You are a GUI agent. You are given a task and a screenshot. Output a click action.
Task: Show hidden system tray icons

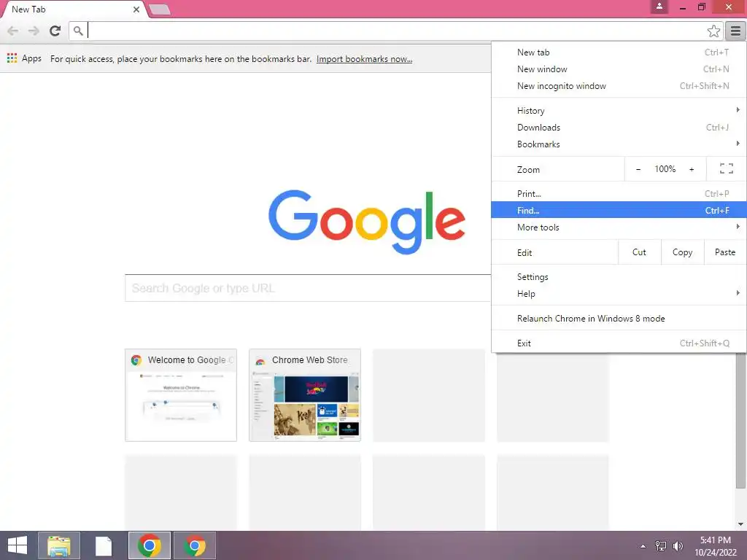643,546
